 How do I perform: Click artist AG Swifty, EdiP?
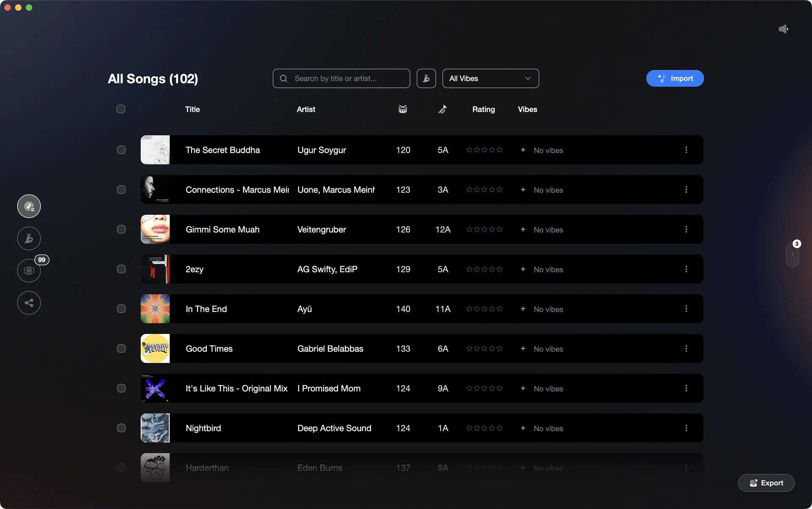pos(327,269)
